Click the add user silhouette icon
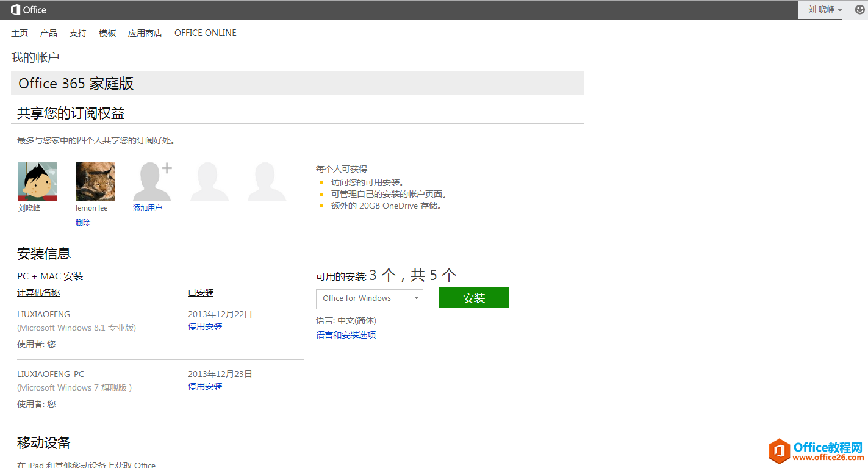This screenshot has height=468, width=868. pos(152,181)
